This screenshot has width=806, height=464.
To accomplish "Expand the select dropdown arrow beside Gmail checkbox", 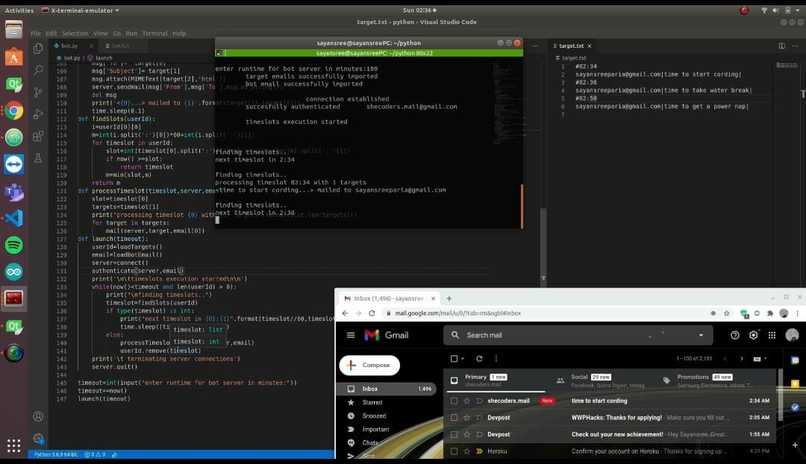I will (463, 359).
